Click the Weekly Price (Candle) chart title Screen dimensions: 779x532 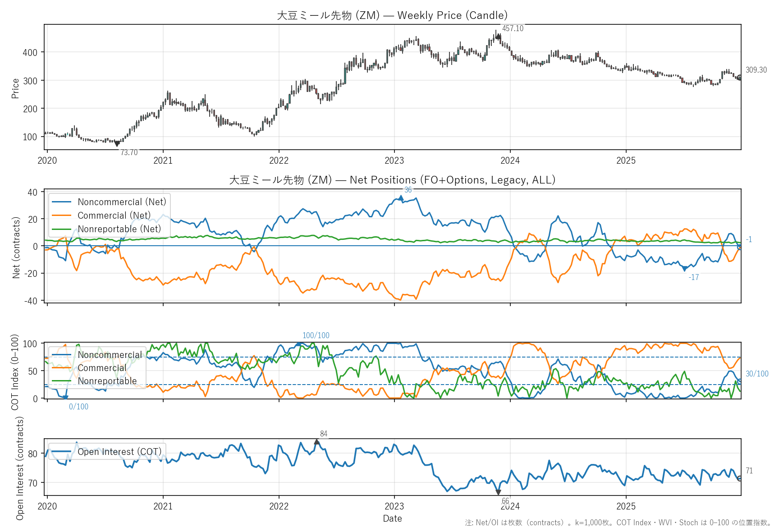[x=392, y=15]
